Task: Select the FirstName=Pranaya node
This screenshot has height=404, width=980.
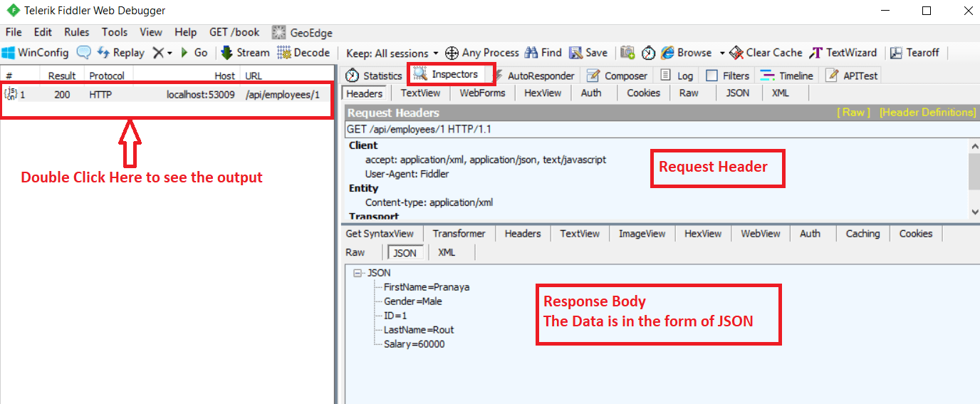Action: (427, 287)
